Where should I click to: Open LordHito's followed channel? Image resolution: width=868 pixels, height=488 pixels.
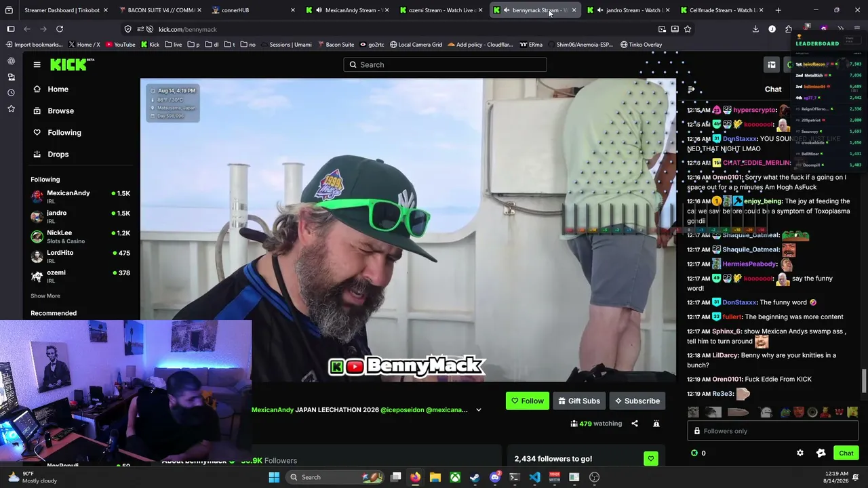(x=80, y=256)
